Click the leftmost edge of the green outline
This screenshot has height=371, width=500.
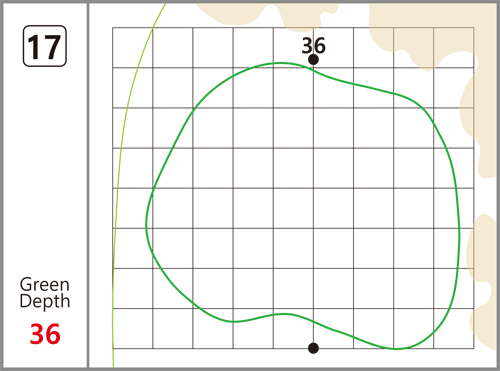coord(146,224)
